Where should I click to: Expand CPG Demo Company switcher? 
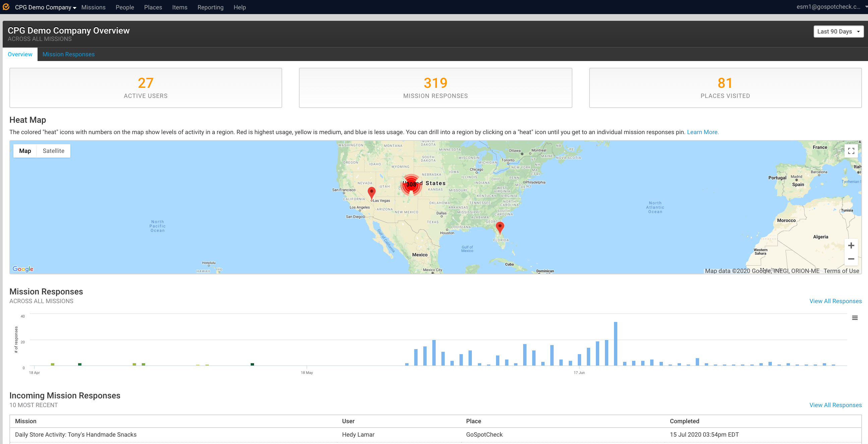tap(46, 7)
